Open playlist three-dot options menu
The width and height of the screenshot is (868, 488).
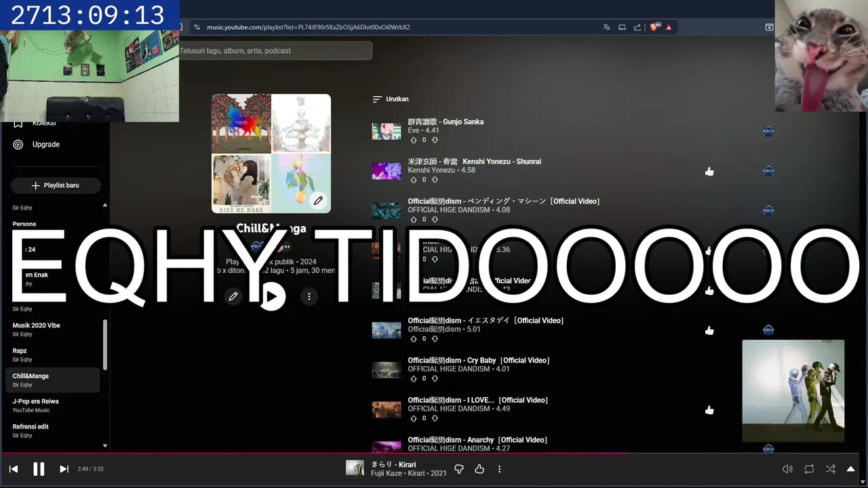[x=309, y=297]
